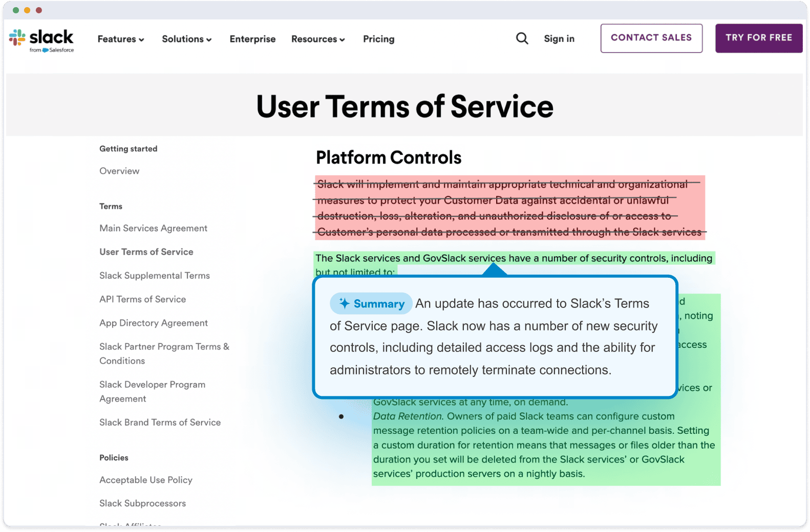Expand the Features dropdown menu

[x=121, y=39]
